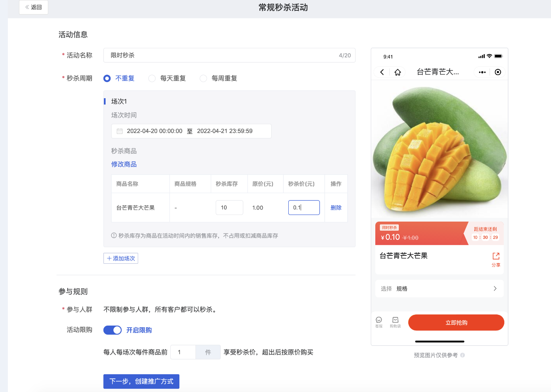Screen dimensions: 551x392
Task: Click the preview home icon
Action: 398,72
